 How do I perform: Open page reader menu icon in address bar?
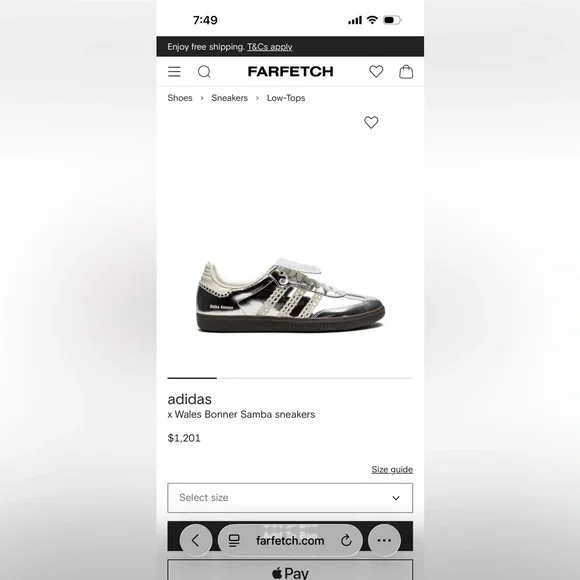point(234,540)
